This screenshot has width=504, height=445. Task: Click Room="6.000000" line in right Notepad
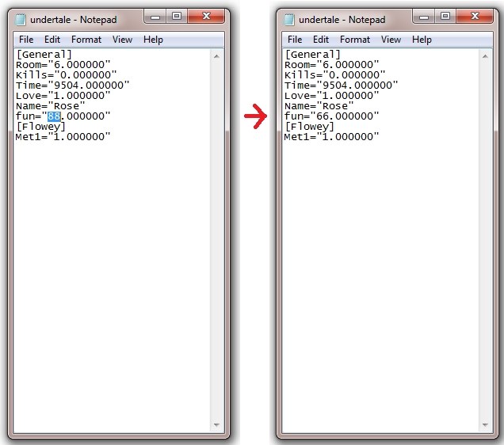coord(332,65)
